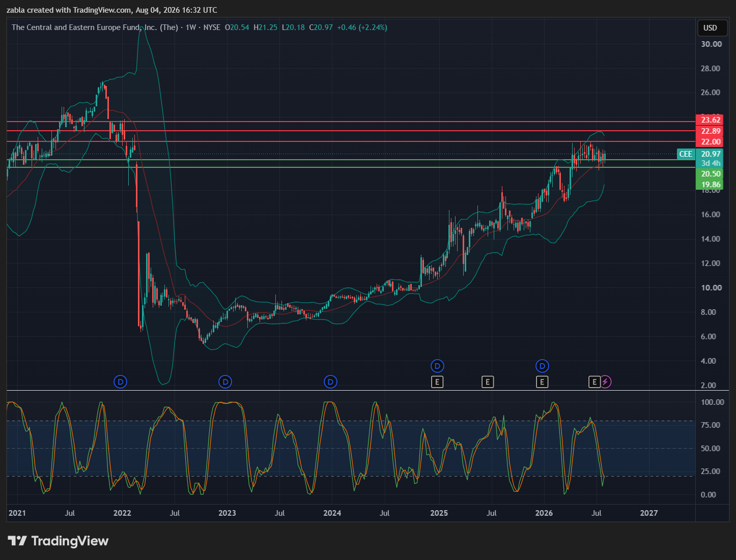Viewport: 736px width, 560px height.
Task: Click the 3d 4h bar countdown
Action: point(711,163)
